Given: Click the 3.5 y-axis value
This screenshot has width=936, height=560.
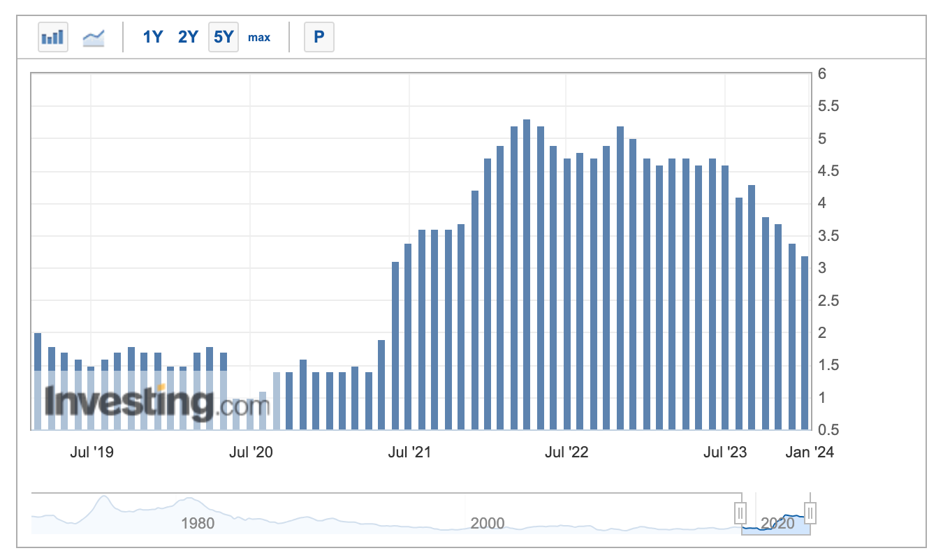Looking at the screenshot, I should coord(828,236).
